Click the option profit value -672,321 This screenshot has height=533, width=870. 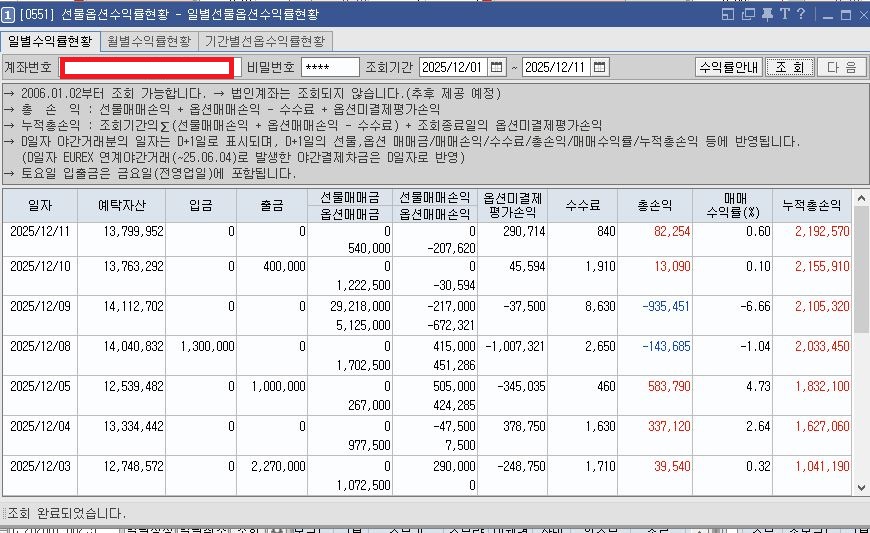pyautogui.click(x=452, y=325)
